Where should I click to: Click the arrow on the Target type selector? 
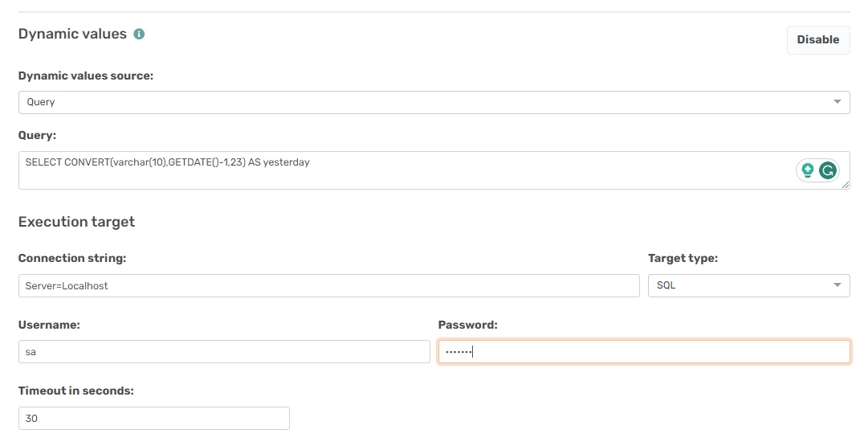point(837,285)
